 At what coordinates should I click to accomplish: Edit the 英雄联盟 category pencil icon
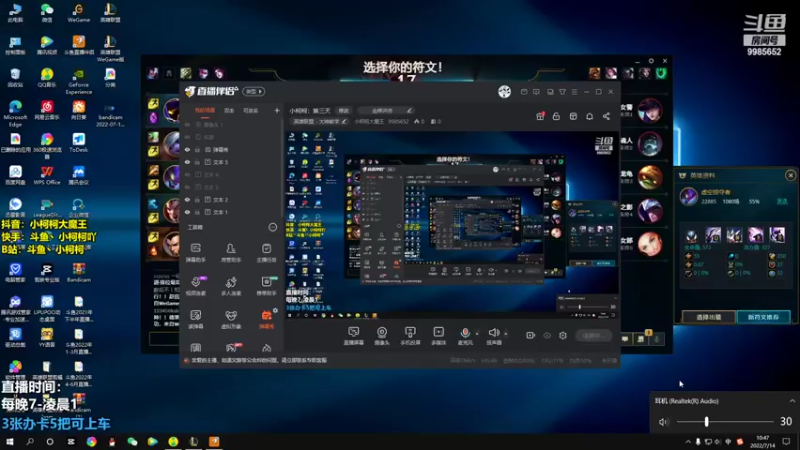pos(344,121)
